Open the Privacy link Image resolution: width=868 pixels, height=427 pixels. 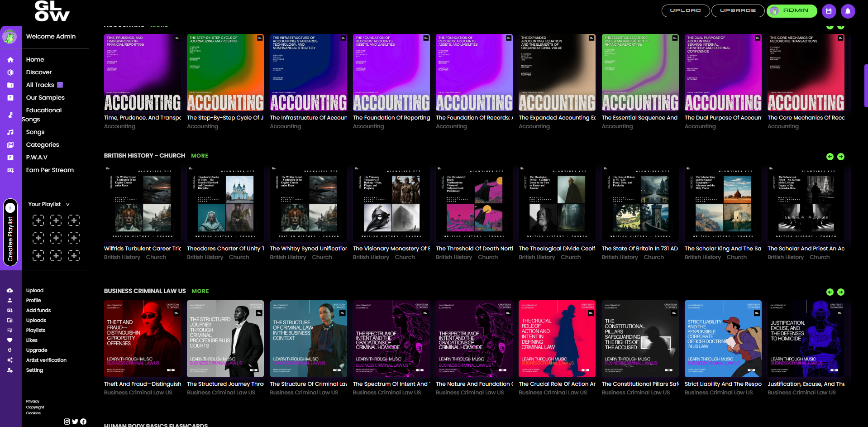point(33,402)
